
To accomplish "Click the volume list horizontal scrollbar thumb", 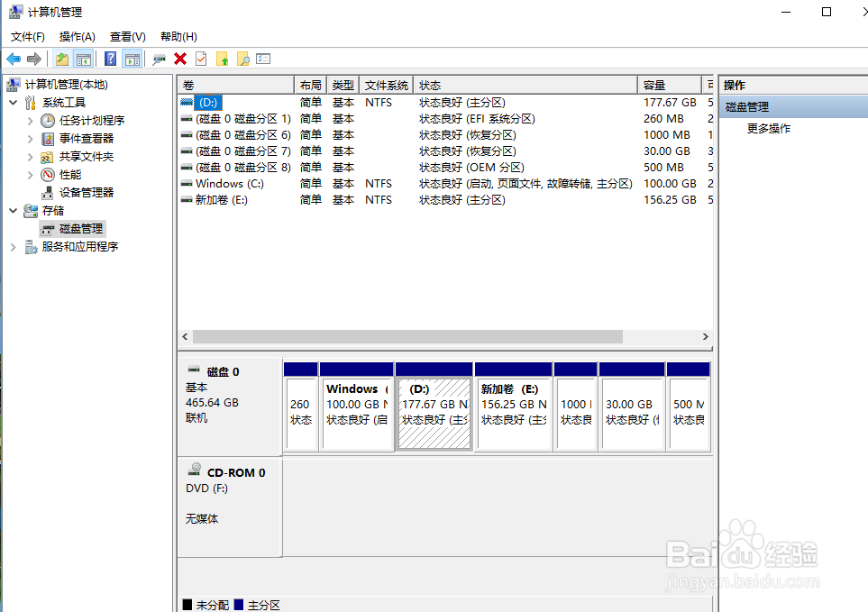I will [407, 336].
